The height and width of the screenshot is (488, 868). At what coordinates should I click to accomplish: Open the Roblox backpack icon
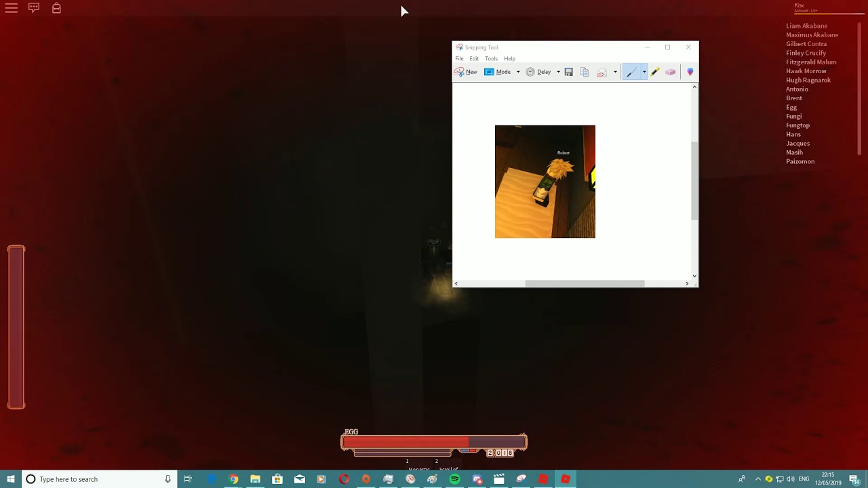click(x=56, y=8)
